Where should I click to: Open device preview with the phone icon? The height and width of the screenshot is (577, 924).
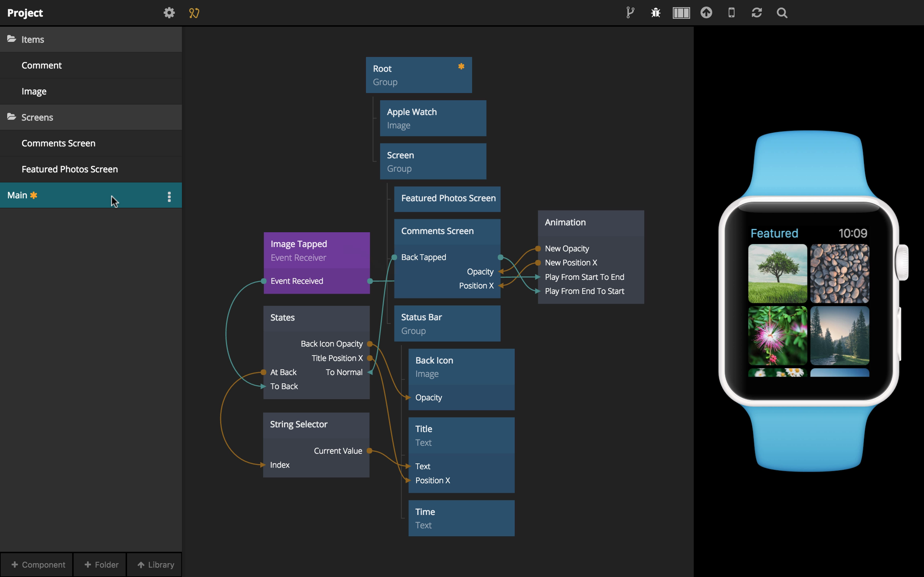[x=732, y=13]
